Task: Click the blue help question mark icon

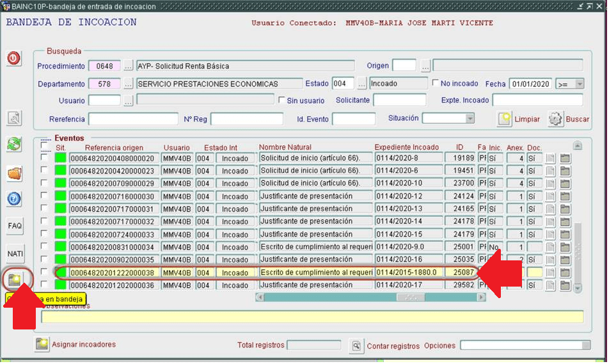Action: pyautogui.click(x=14, y=199)
